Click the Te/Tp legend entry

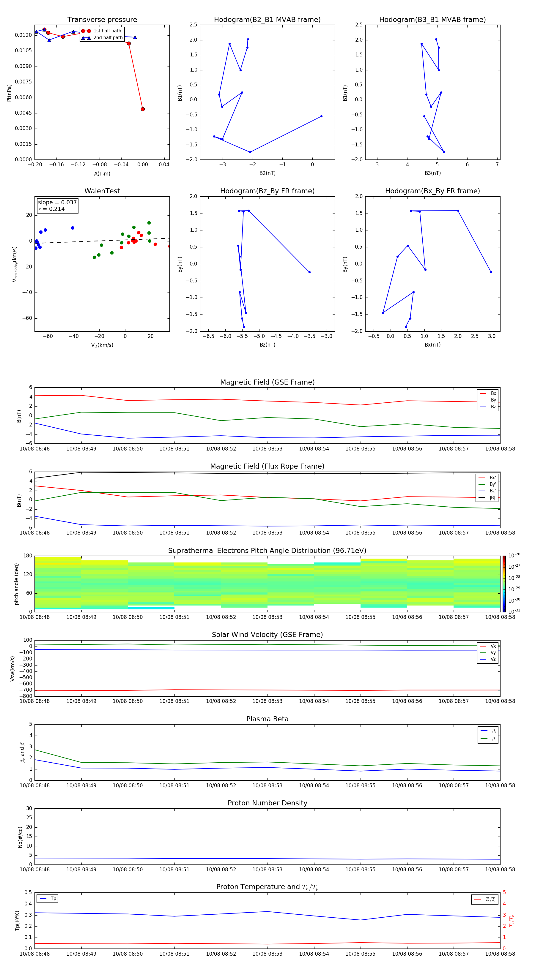coord(485,900)
